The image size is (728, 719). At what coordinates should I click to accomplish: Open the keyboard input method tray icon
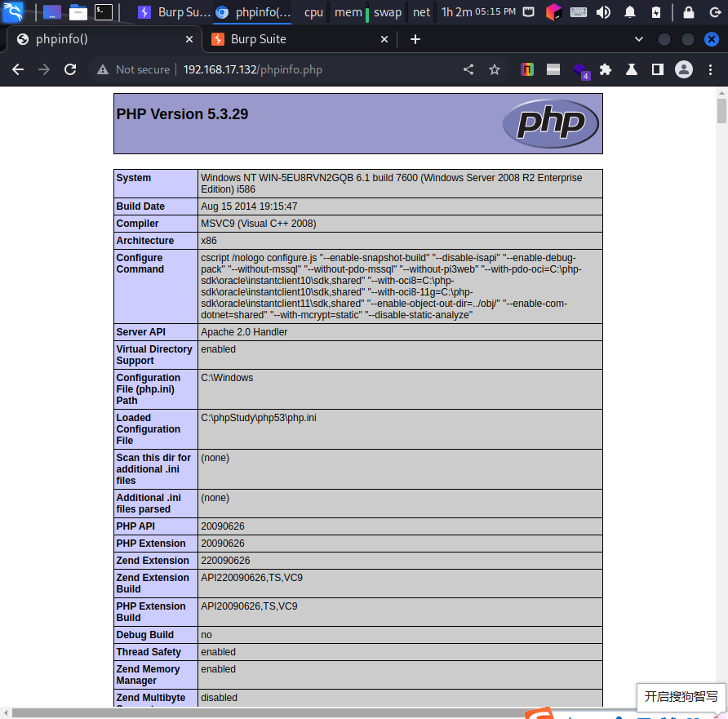point(579,12)
